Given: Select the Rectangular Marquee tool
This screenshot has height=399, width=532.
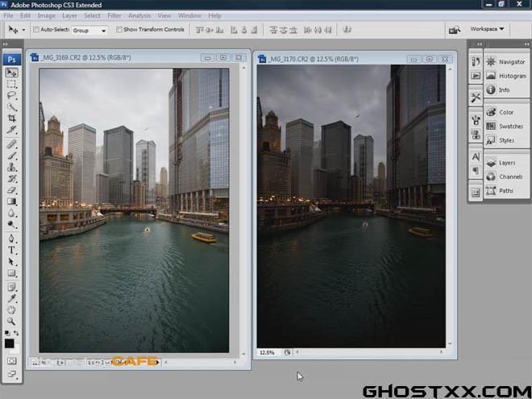Looking at the screenshot, I should pyautogui.click(x=11, y=84).
